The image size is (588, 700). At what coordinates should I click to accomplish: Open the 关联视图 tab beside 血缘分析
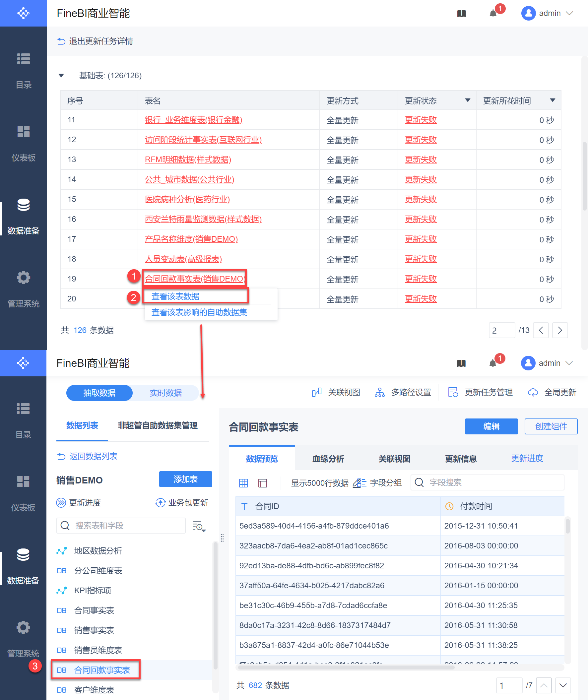point(394,459)
